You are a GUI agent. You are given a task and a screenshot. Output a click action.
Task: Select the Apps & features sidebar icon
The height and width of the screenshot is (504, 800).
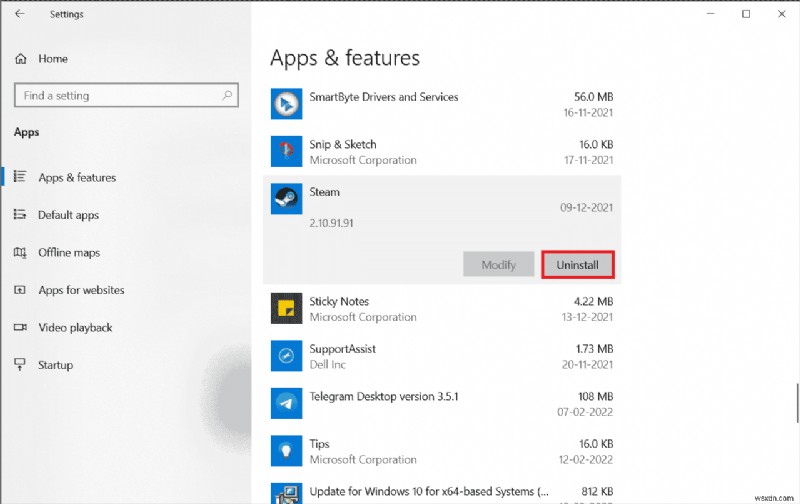(19, 177)
